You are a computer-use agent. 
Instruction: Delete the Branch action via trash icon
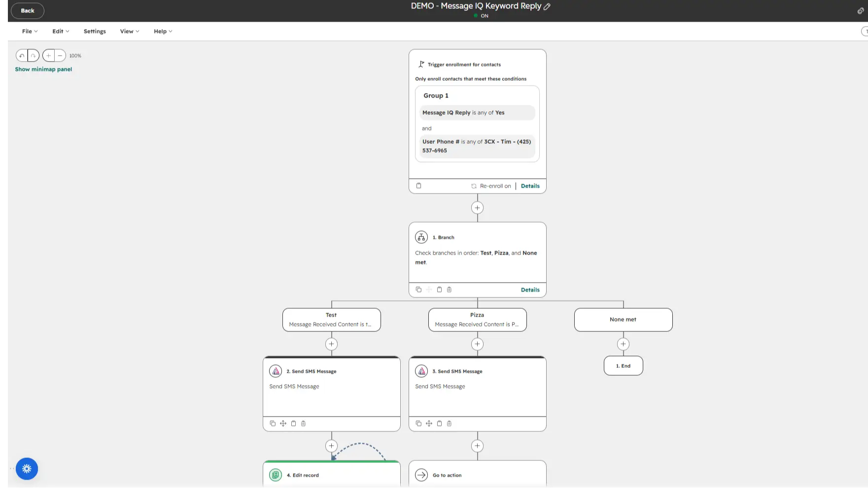tap(449, 290)
